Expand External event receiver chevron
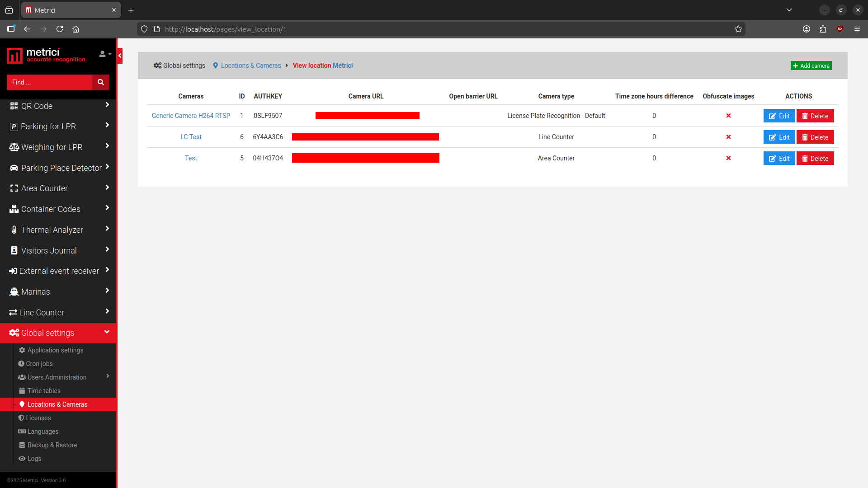868x488 pixels. click(107, 270)
